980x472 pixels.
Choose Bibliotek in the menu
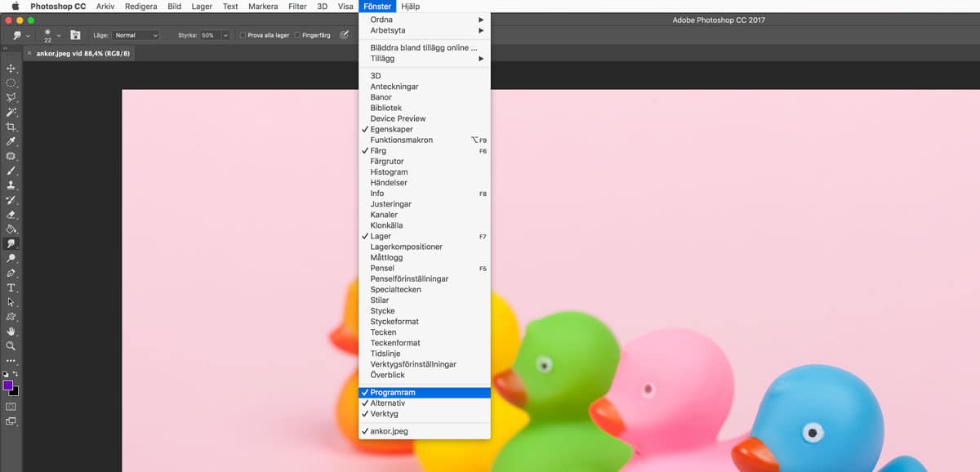pyautogui.click(x=425, y=108)
